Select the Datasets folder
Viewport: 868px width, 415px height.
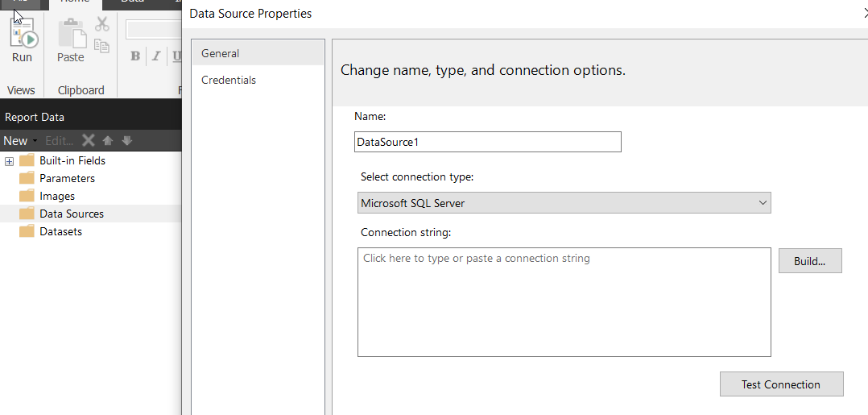[x=61, y=231]
